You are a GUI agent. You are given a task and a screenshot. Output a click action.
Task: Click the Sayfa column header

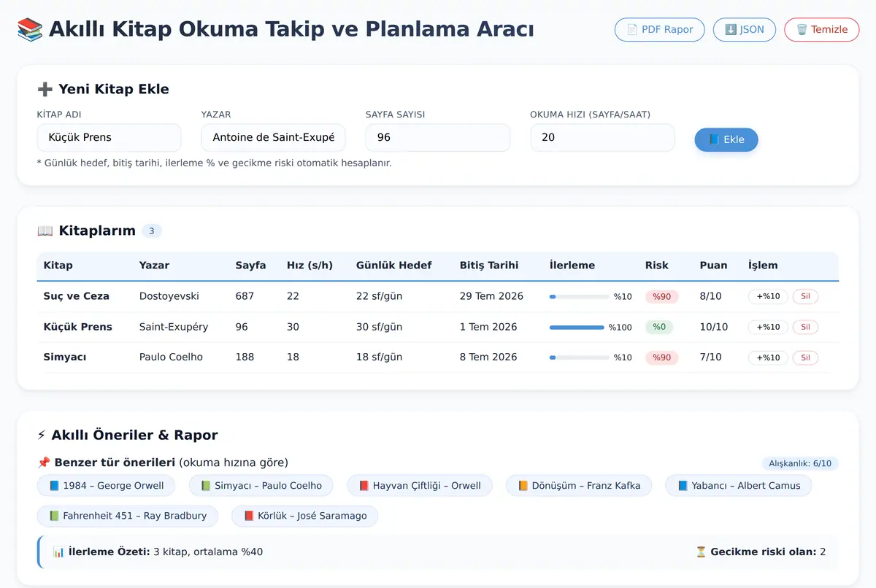(250, 266)
